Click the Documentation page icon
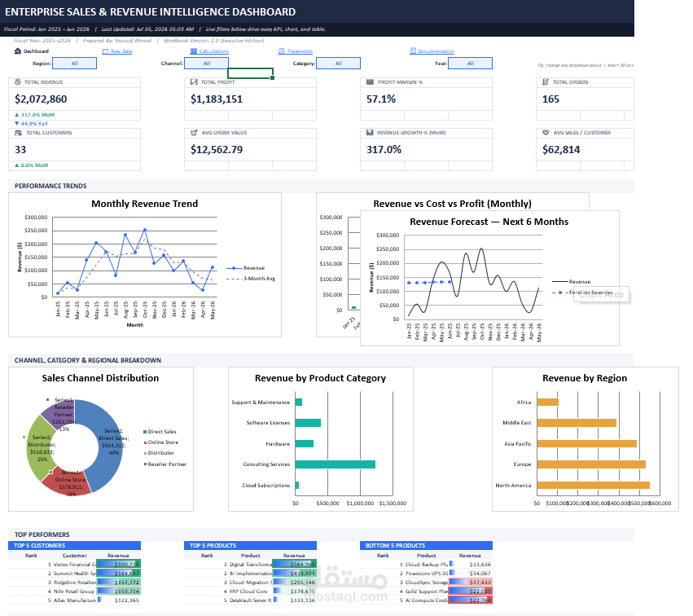The width and height of the screenshot is (693, 616). (413, 51)
